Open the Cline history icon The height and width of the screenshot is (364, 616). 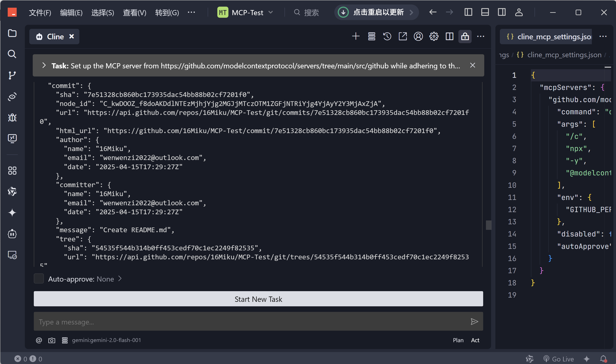pos(387,37)
